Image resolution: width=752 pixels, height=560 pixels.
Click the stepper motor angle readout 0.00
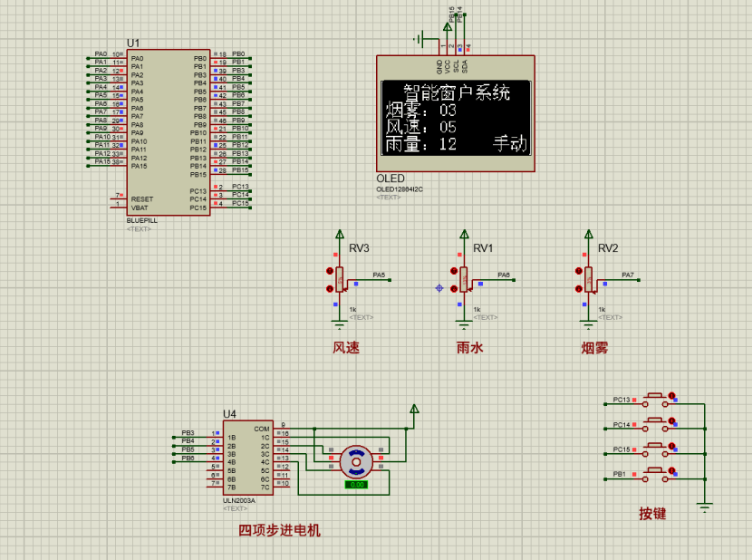click(x=356, y=485)
